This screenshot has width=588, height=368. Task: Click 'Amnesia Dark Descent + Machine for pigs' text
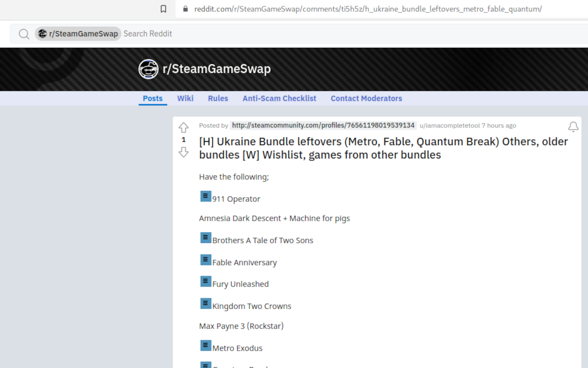pos(274,218)
